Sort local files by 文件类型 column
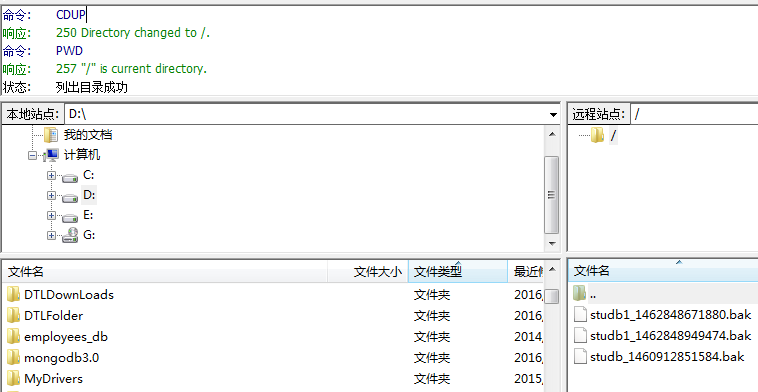 458,272
